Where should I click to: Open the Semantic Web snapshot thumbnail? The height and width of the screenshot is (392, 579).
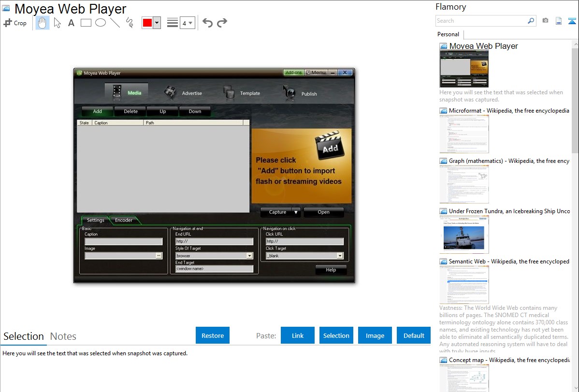coord(464,284)
